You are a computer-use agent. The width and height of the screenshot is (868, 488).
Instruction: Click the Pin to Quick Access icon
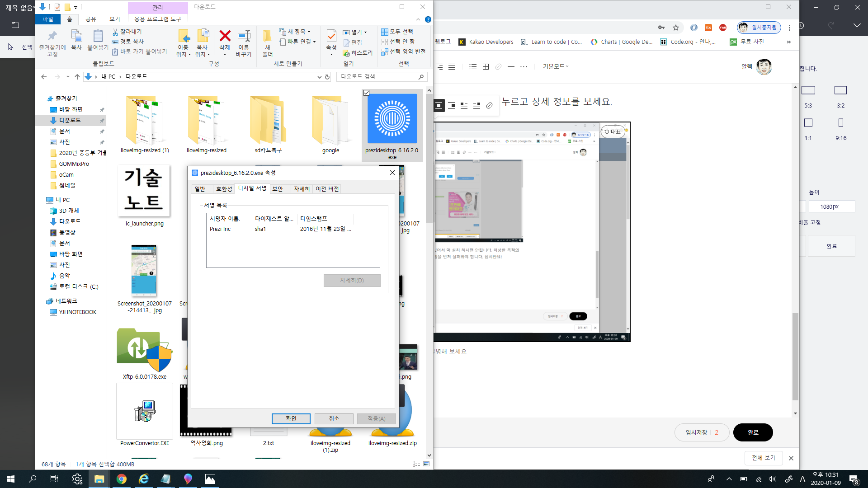coord(52,36)
